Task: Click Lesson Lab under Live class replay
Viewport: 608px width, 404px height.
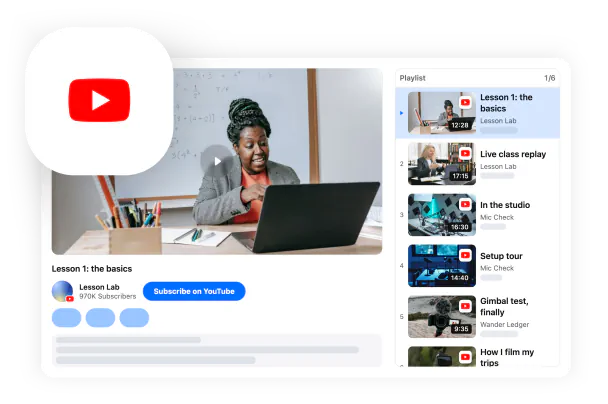Action: pyautogui.click(x=498, y=166)
